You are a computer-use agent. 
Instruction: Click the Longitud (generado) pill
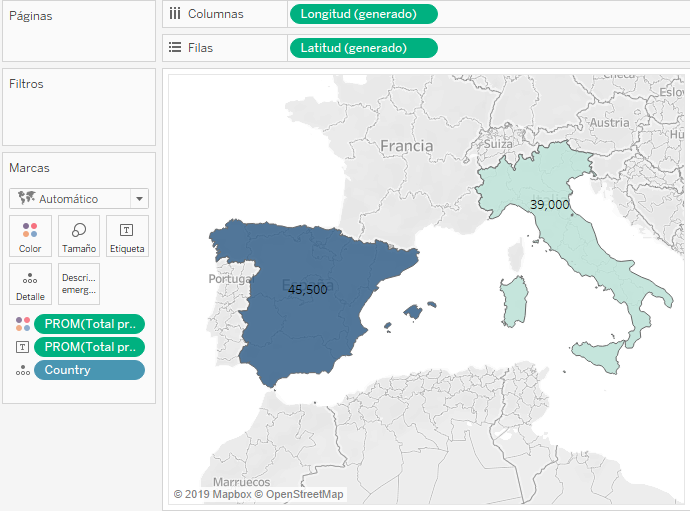[363, 14]
